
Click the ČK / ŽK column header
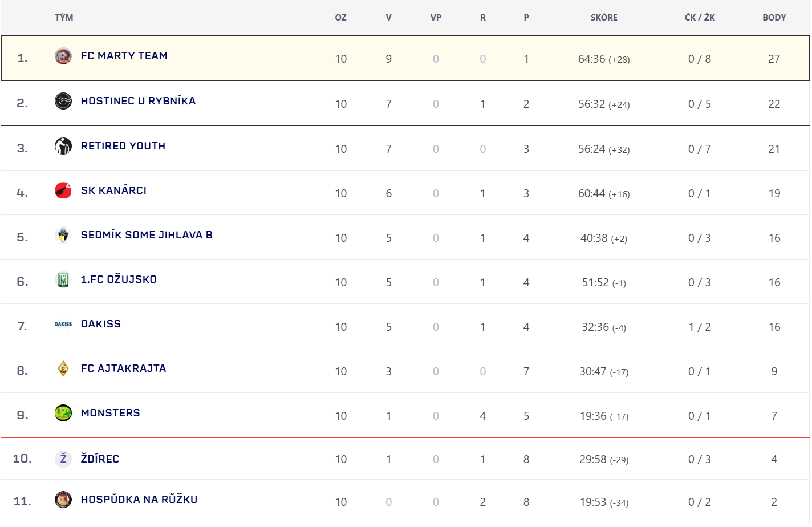point(700,18)
